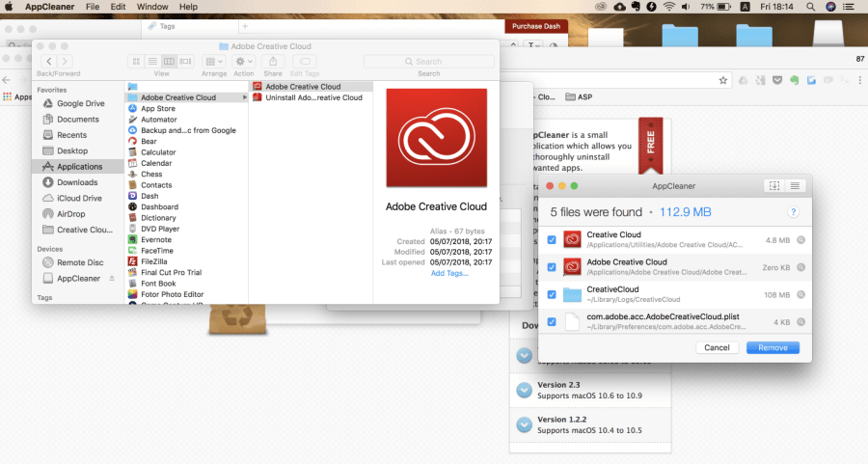The height and width of the screenshot is (464, 868).
Task: Open the Finder Action gear dropdown
Action: coord(244,62)
